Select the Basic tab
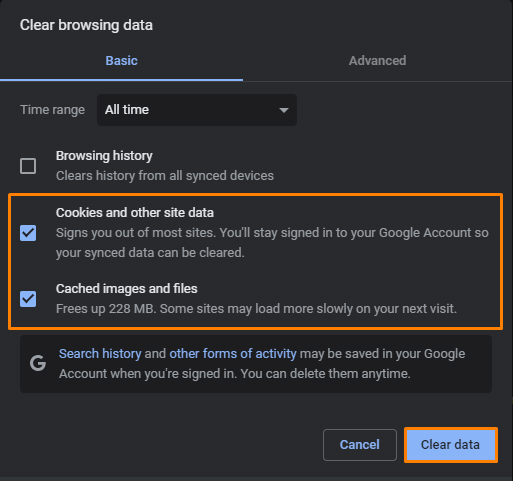 click(x=121, y=61)
